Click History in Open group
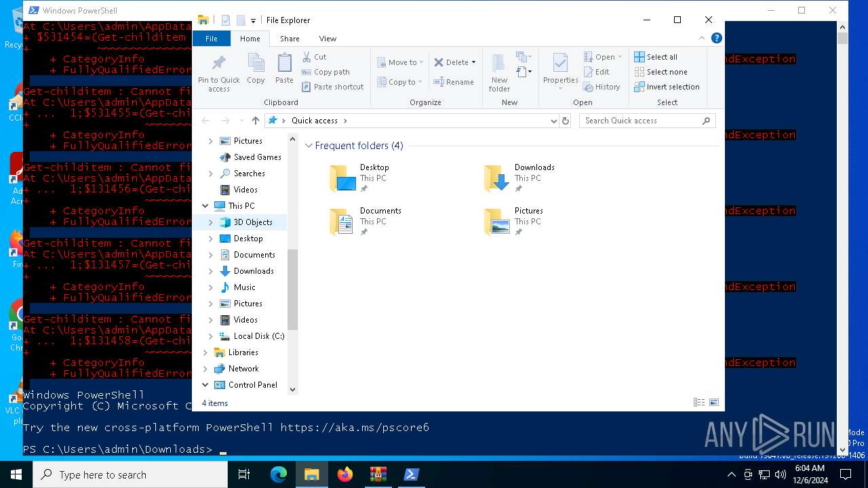This screenshot has height=488, width=868. 602,87
